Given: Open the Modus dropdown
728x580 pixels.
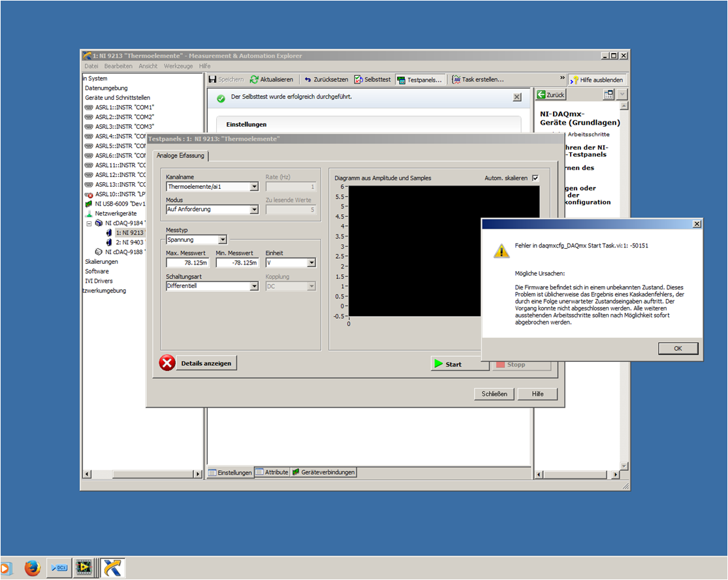Looking at the screenshot, I should tap(254, 209).
